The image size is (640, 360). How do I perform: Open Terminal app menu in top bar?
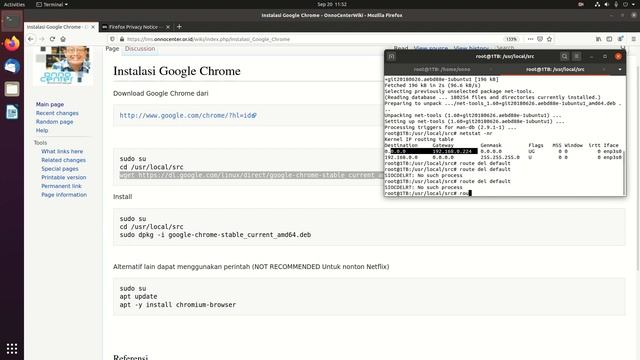[52, 4]
